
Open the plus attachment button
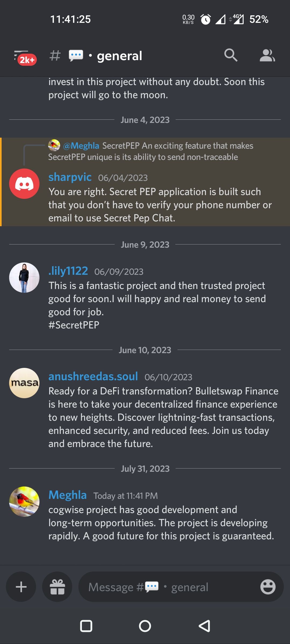(21, 587)
